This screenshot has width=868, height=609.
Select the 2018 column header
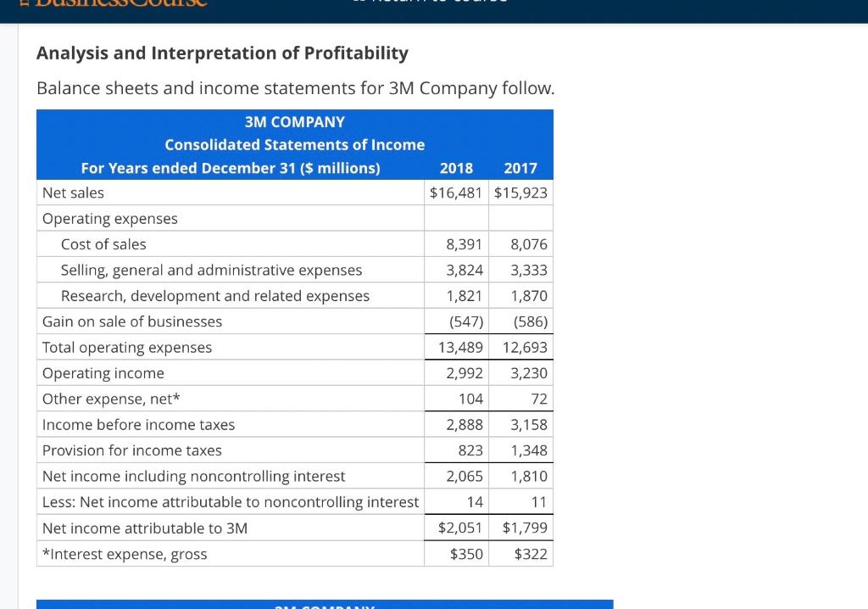tap(456, 168)
